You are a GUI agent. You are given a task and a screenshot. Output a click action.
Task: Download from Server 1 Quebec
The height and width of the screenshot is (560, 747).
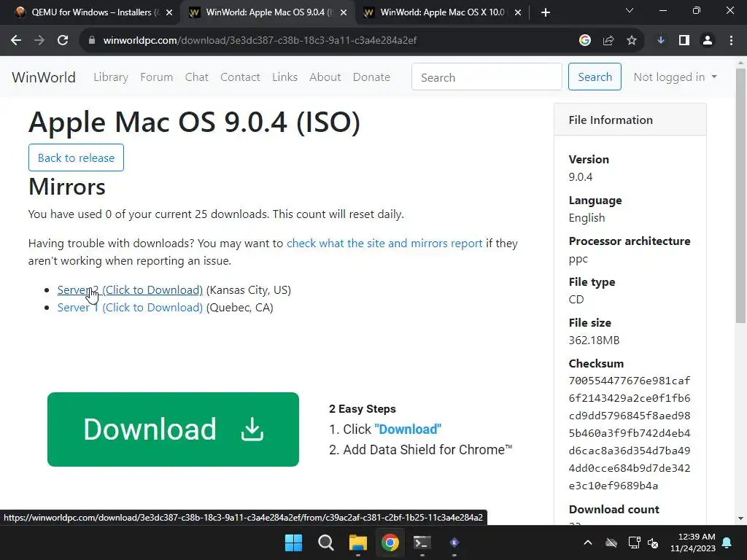pyautogui.click(x=130, y=308)
